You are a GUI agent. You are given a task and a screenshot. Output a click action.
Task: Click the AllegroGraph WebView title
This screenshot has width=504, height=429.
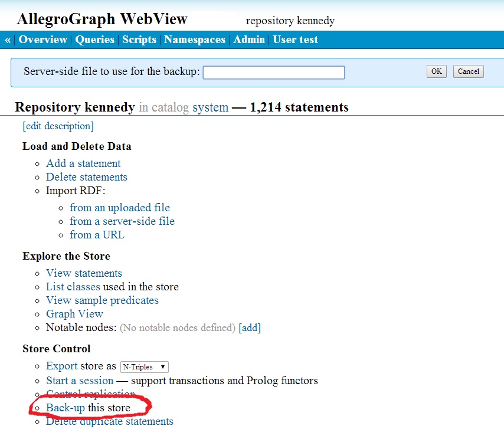click(x=102, y=19)
